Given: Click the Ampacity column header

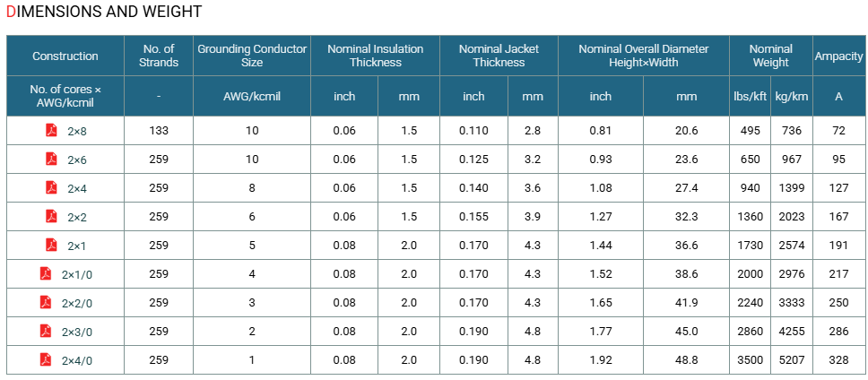Looking at the screenshot, I should [x=838, y=56].
